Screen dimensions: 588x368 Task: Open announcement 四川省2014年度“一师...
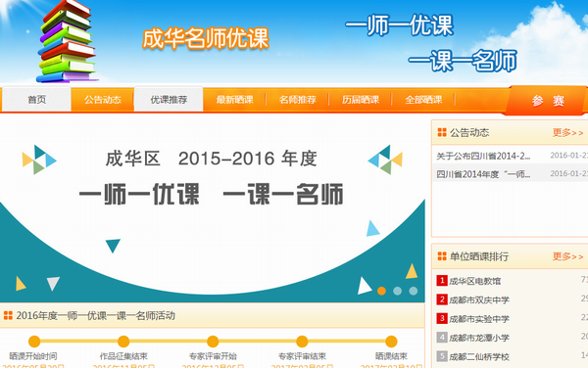tap(483, 174)
